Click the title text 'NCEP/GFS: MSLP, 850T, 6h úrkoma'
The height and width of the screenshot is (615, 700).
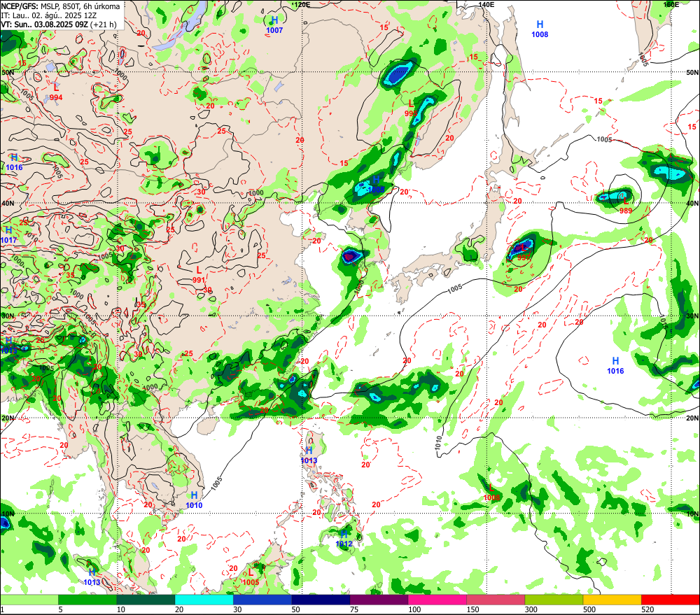(60, 6)
